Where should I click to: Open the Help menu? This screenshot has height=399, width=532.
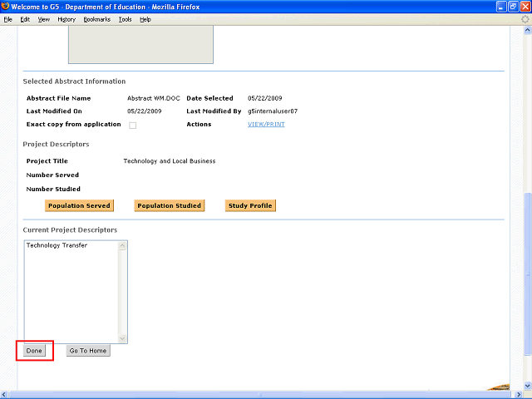[x=145, y=19]
